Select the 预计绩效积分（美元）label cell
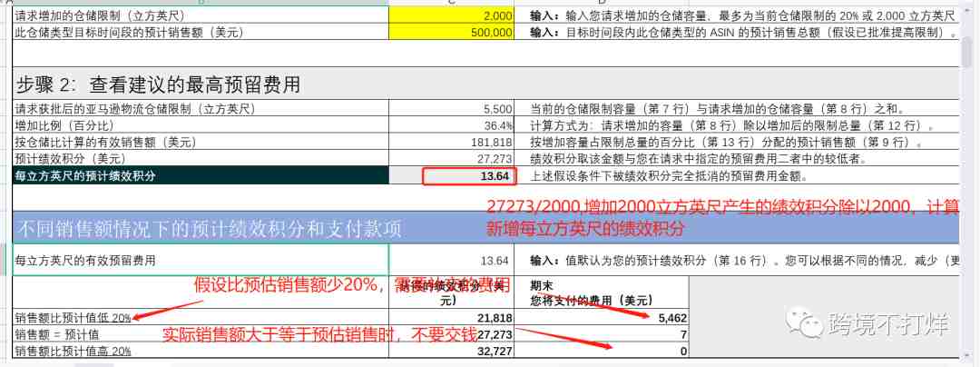Image resolution: width=980 pixels, height=367 pixels. [201, 159]
